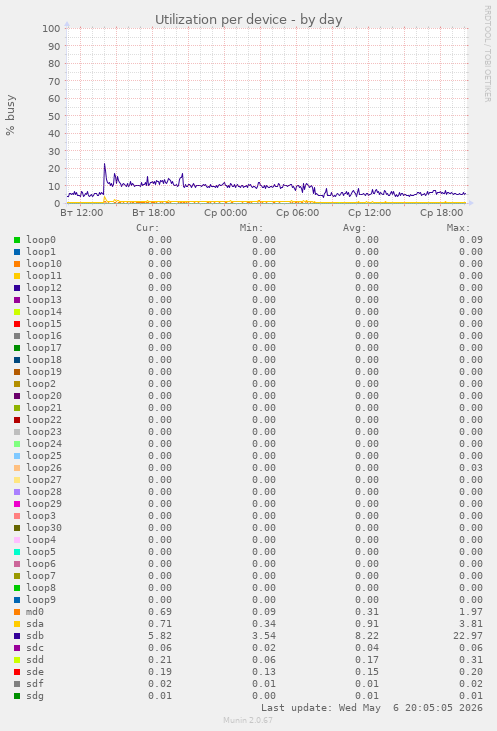Click the sda max value 3.81
The image size is (497, 731).
pyautogui.click(x=471, y=624)
